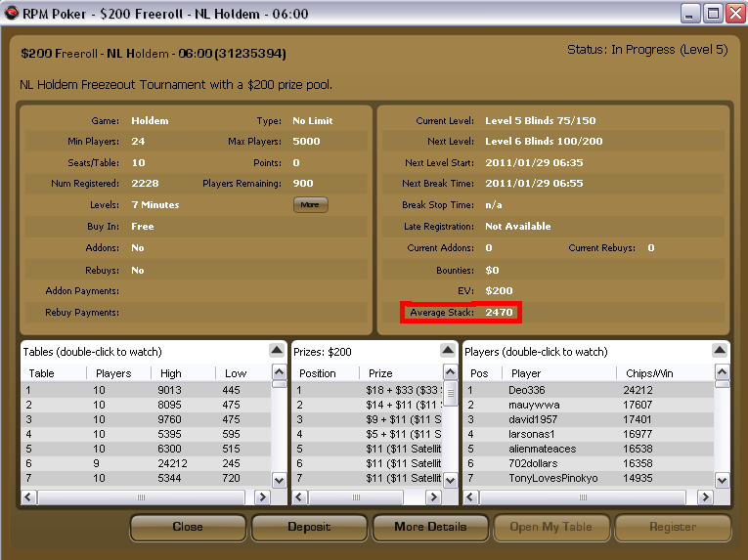This screenshot has width=748, height=560.
Task: Click the Tables horizontal scrollbar thumb
Action: click(x=141, y=497)
